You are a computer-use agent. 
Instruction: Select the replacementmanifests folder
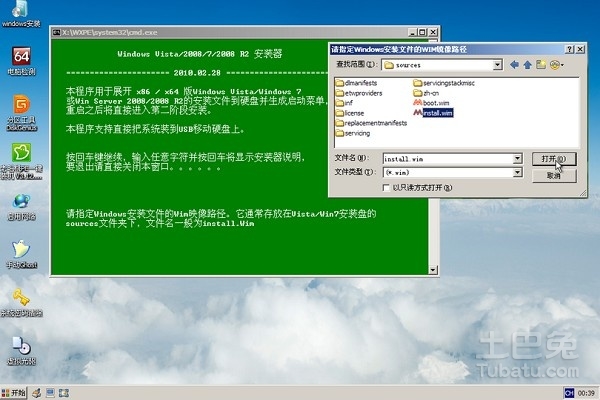[371, 123]
